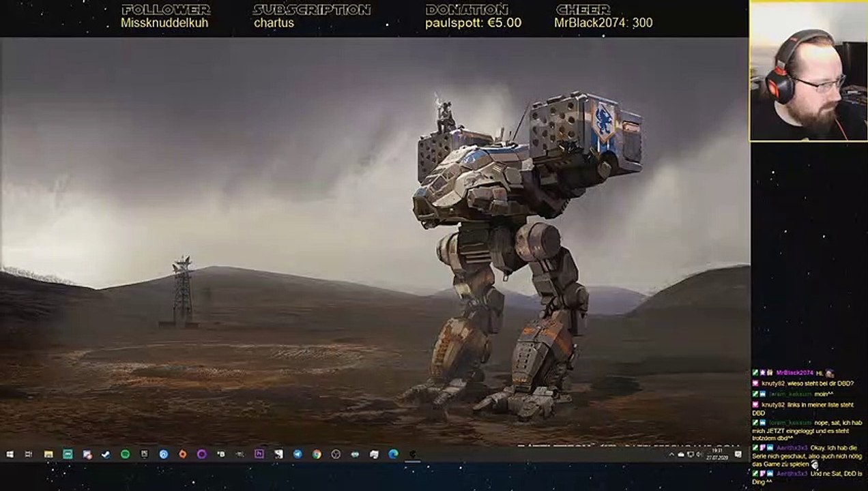Open the volume control in the tray
868x491 pixels.
point(699,455)
